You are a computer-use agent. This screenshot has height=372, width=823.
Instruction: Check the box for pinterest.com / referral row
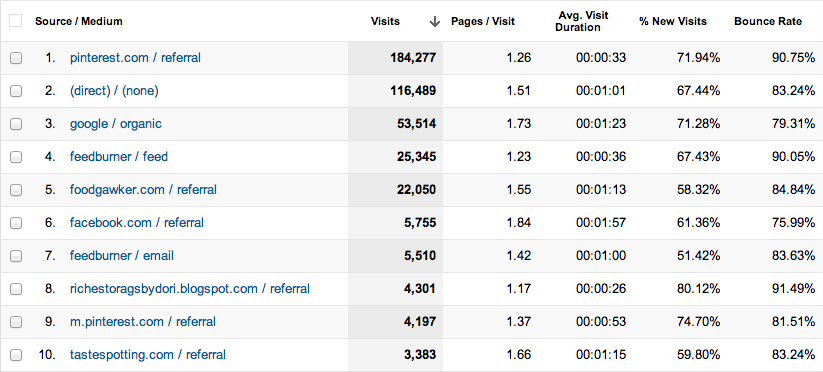(16, 58)
